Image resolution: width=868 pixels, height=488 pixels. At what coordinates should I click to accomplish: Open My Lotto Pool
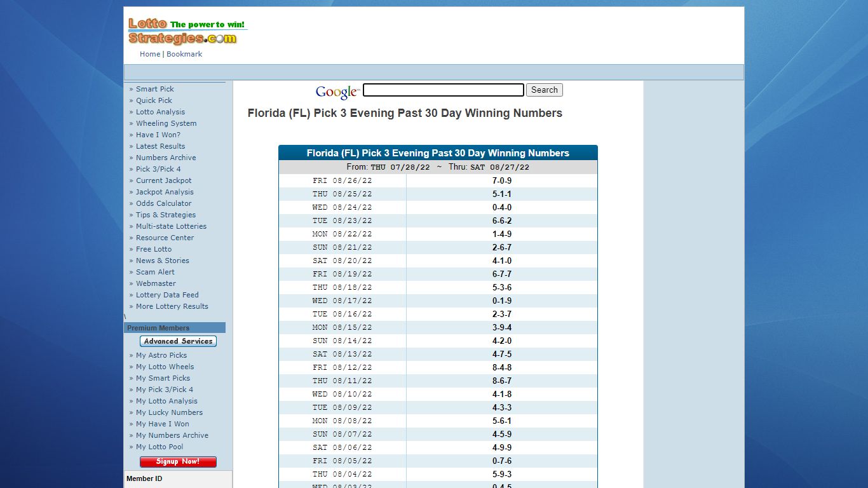pos(159,447)
